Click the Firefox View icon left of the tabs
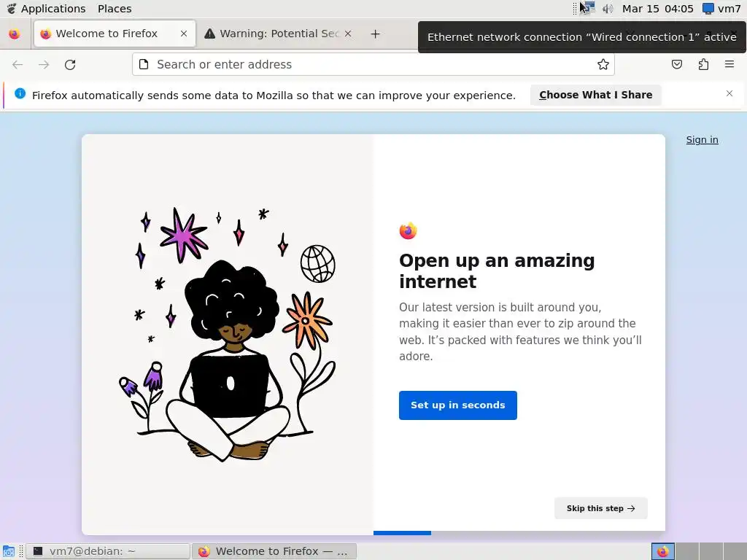The image size is (747, 560). click(15, 34)
